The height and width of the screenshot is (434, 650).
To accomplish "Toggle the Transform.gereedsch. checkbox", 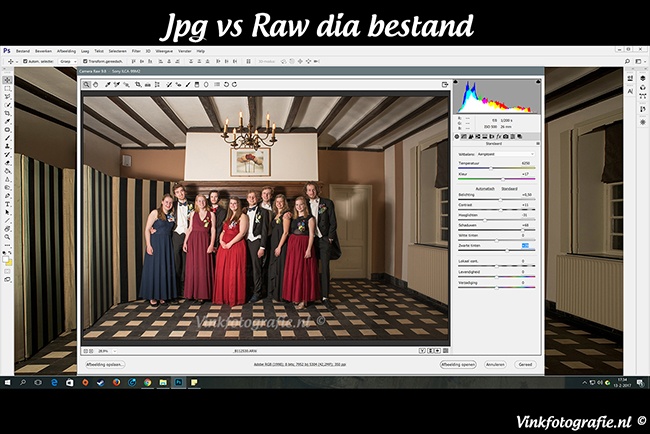I will pos(84,61).
